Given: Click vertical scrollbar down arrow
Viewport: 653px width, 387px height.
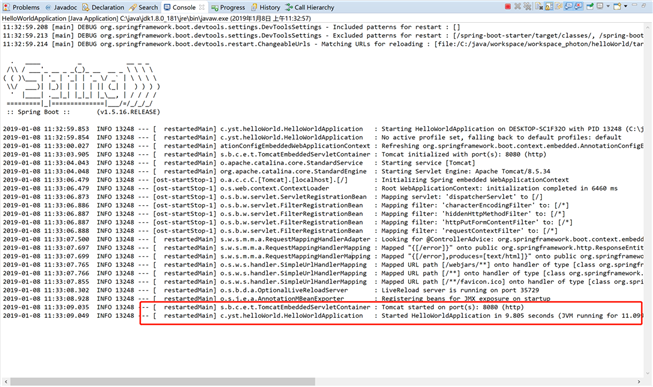Looking at the screenshot, I should [648, 373].
